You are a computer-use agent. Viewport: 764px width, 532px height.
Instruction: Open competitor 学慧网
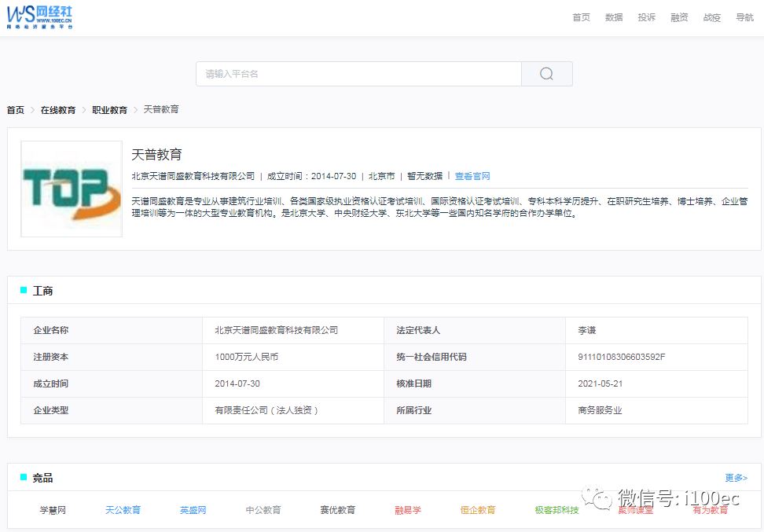[x=53, y=510]
